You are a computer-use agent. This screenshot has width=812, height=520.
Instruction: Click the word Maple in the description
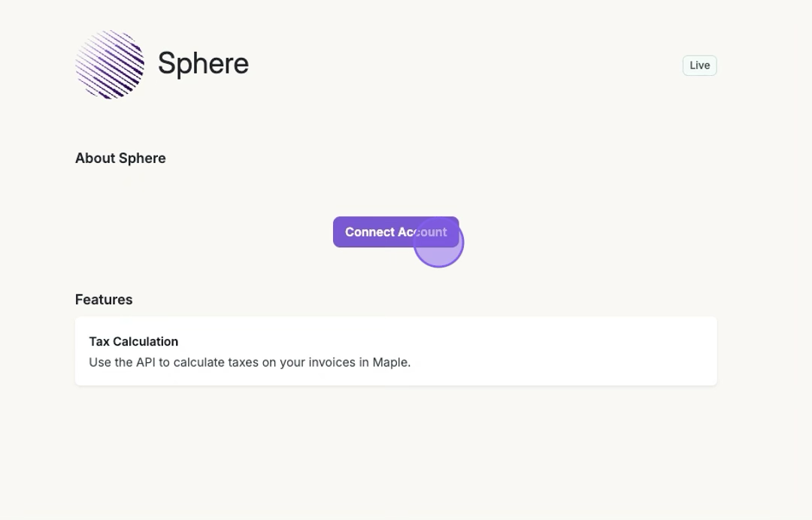pos(390,362)
